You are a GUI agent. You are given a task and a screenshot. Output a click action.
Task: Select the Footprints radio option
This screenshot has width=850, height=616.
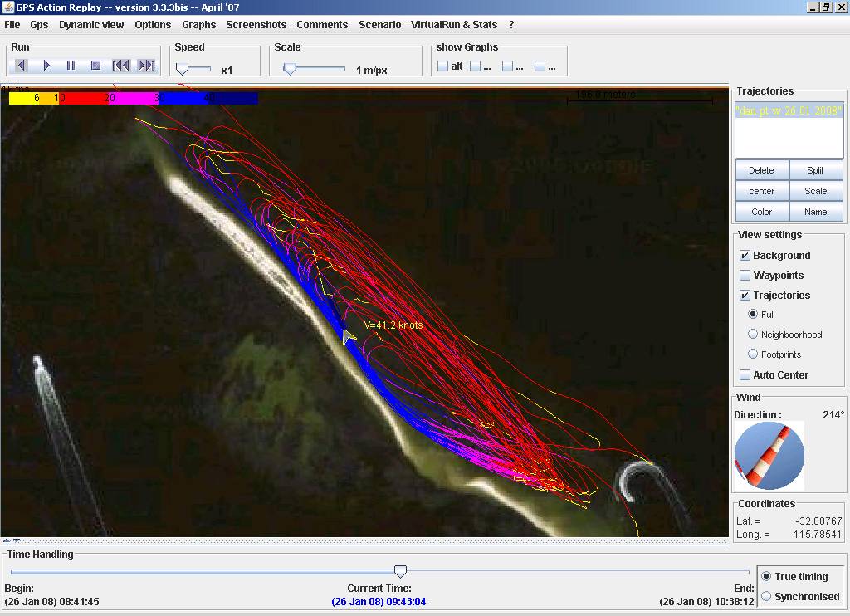[753, 354]
